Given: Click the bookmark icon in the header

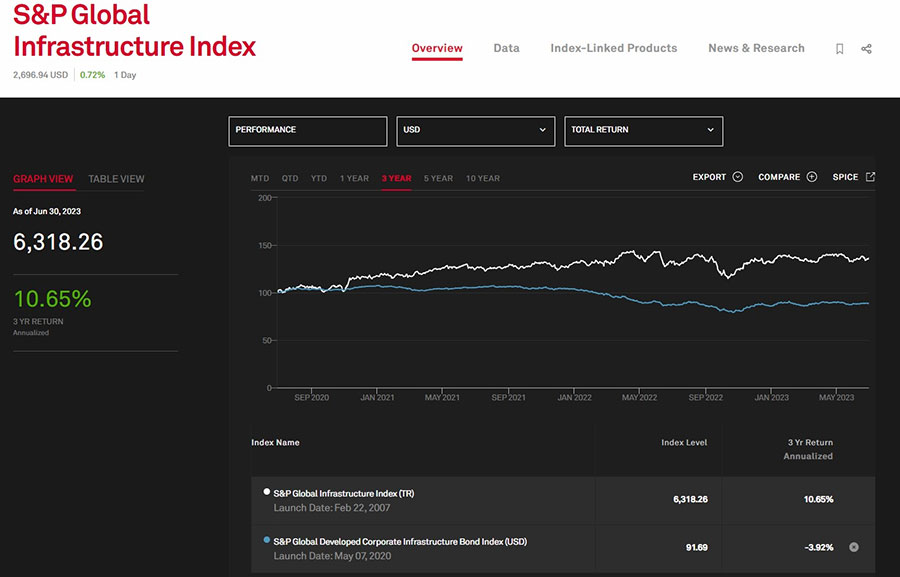Looking at the screenshot, I should (839, 49).
